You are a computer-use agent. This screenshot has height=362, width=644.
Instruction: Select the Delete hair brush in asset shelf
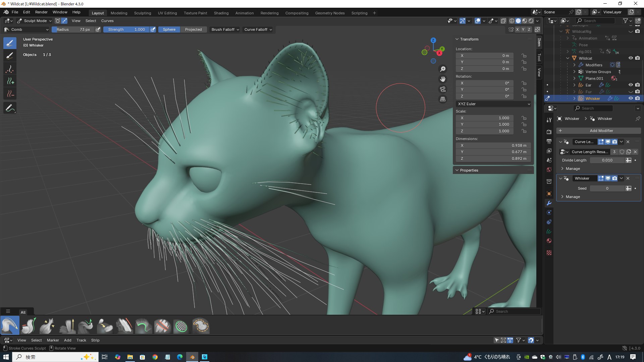pos(162,326)
